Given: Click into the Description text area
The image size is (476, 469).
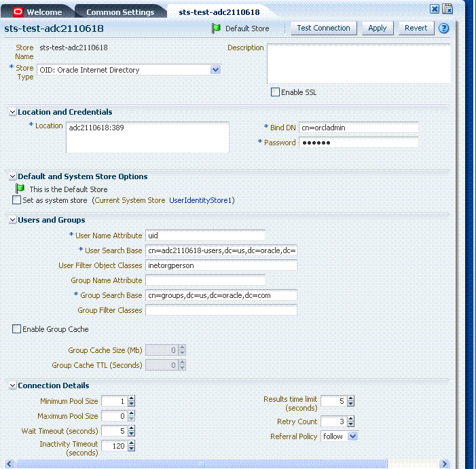Looking at the screenshot, I should tap(359, 64).
